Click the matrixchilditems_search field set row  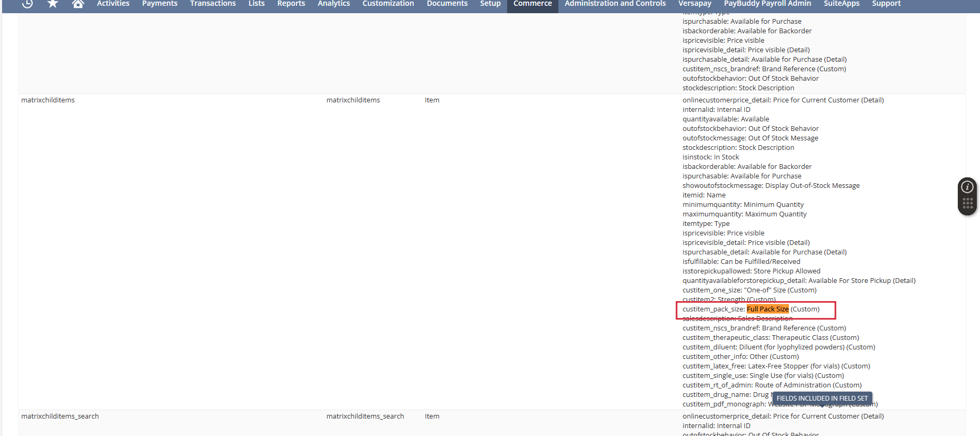coord(60,416)
